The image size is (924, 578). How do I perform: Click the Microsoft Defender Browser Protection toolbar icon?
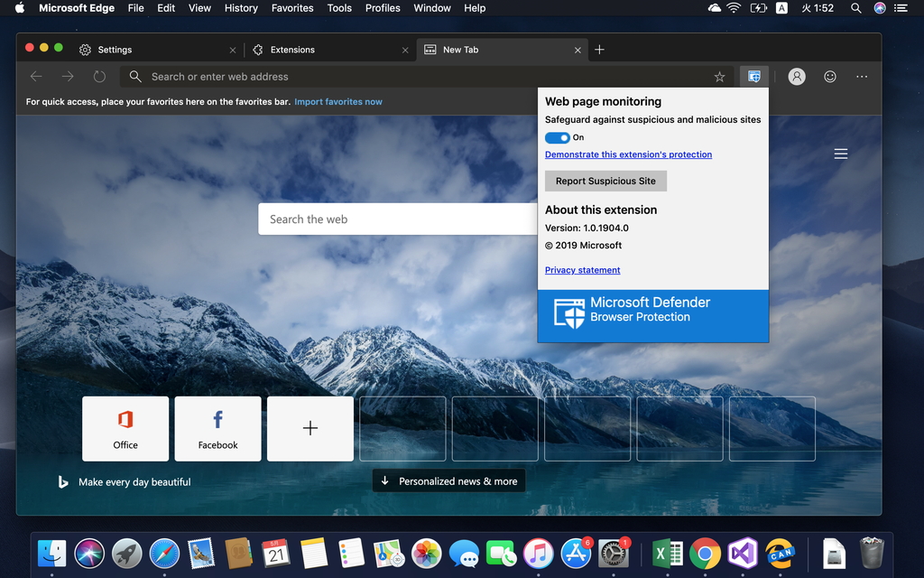point(754,76)
